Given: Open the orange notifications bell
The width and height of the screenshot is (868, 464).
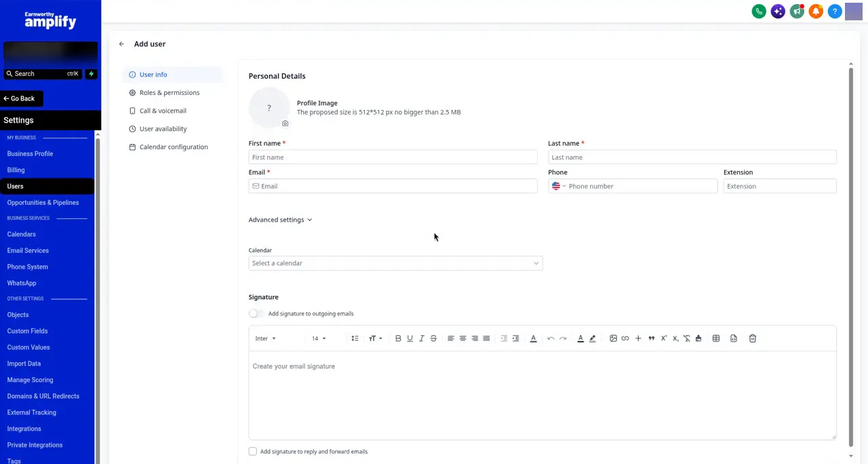Looking at the screenshot, I should click(x=816, y=12).
